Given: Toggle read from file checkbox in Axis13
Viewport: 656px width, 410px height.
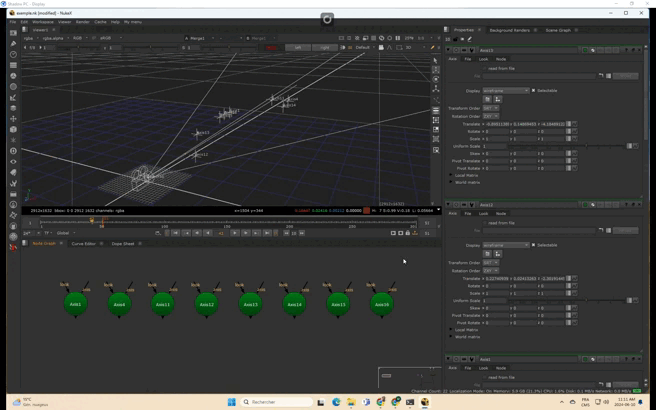Looking at the screenshot, I should click(485, 68).
